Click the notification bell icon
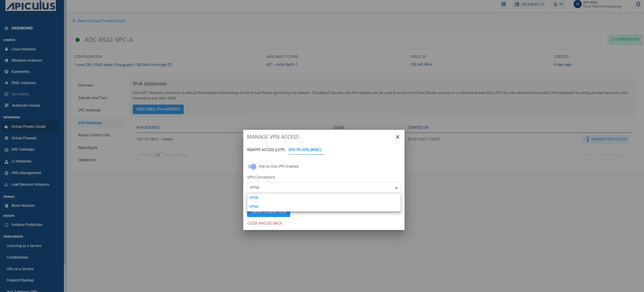644x292 pixels. tap(638, 4)
